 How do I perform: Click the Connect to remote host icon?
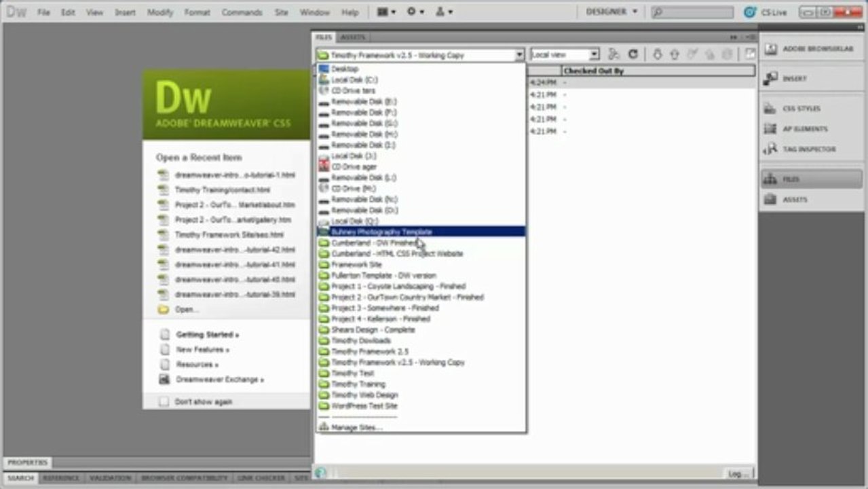(x=614, y=54)
